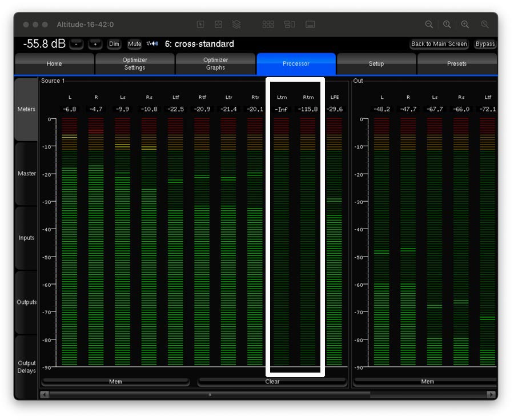Click the Ls level value -9.9
Image resolution: width=514 pixels, height=420 pixels.
click(x=123, y=109)
